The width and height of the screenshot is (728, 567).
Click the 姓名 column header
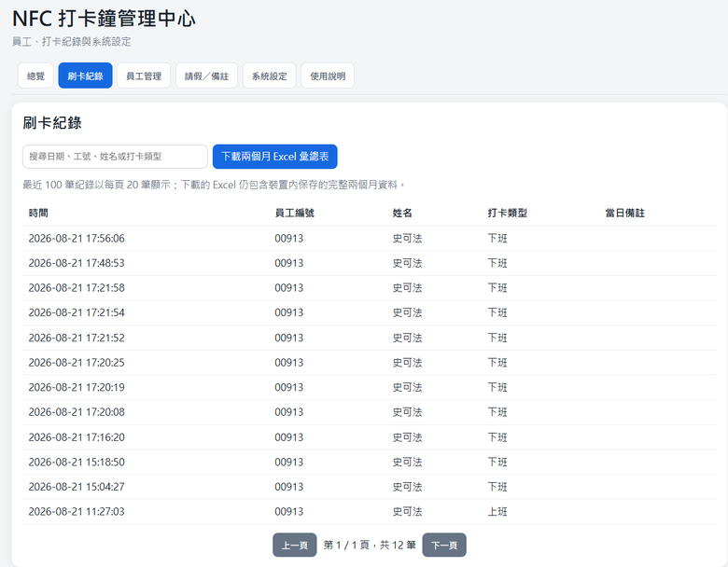pyautogui.click(x=402, y=213)
